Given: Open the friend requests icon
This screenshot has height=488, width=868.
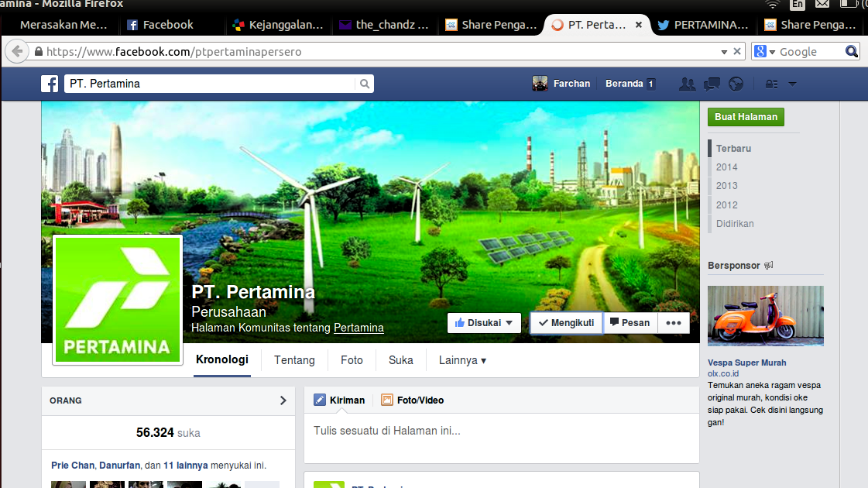Looking at the screenshot, I should tap(686, 84).
